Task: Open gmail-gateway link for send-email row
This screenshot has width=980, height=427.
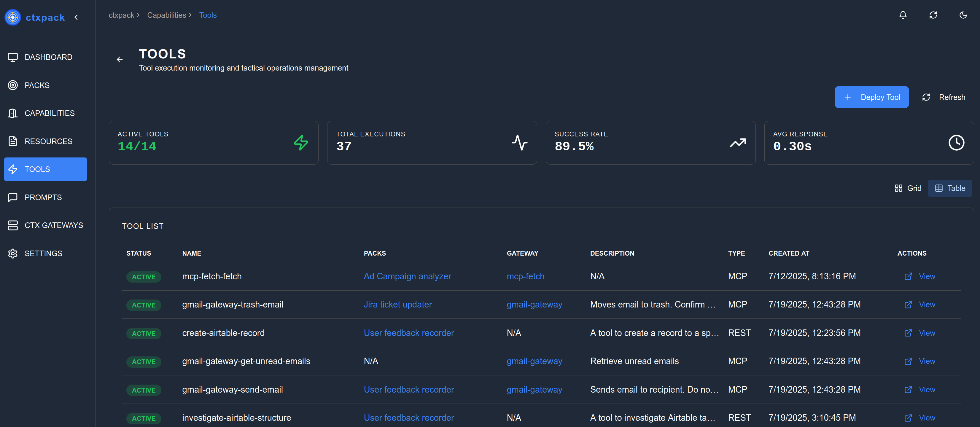Action: (534, 390)
